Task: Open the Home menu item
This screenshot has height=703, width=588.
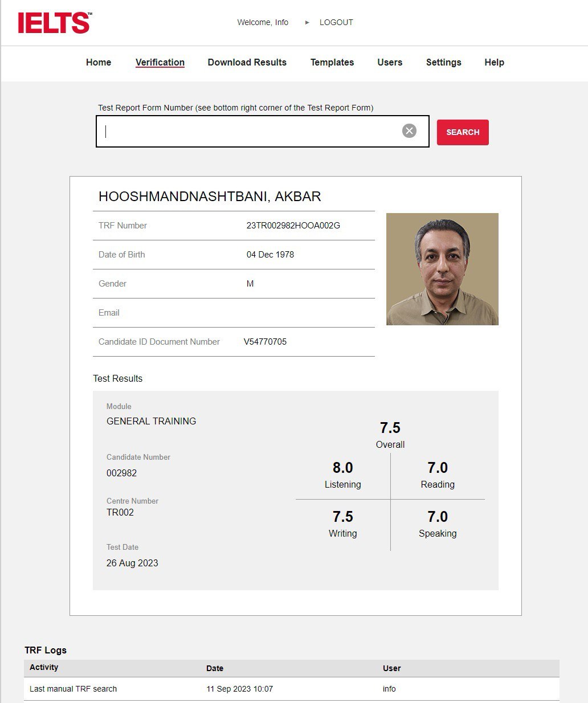Action: (x=99, y=62)
